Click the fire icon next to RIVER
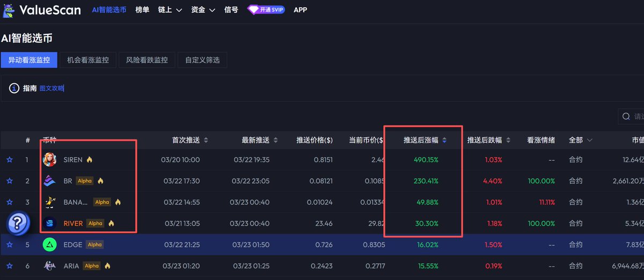The height and width of the screenshot is (280, 644). coord(111,223)
